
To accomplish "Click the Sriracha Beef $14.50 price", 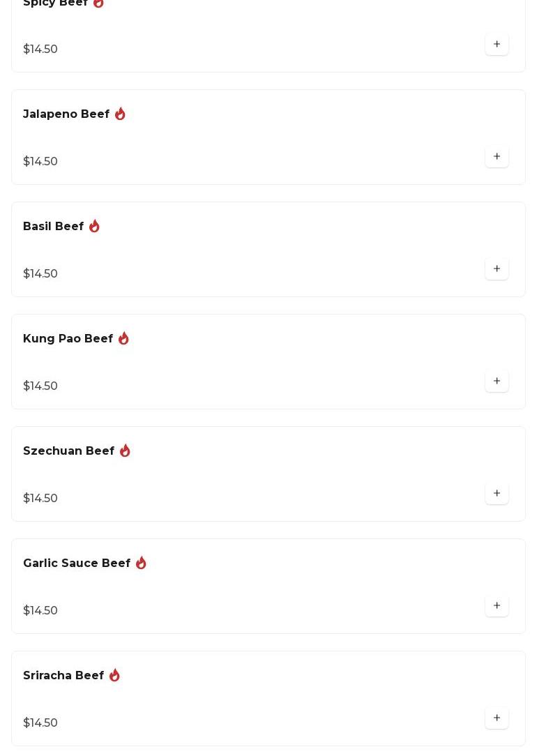I will click(x=40, y=723).
